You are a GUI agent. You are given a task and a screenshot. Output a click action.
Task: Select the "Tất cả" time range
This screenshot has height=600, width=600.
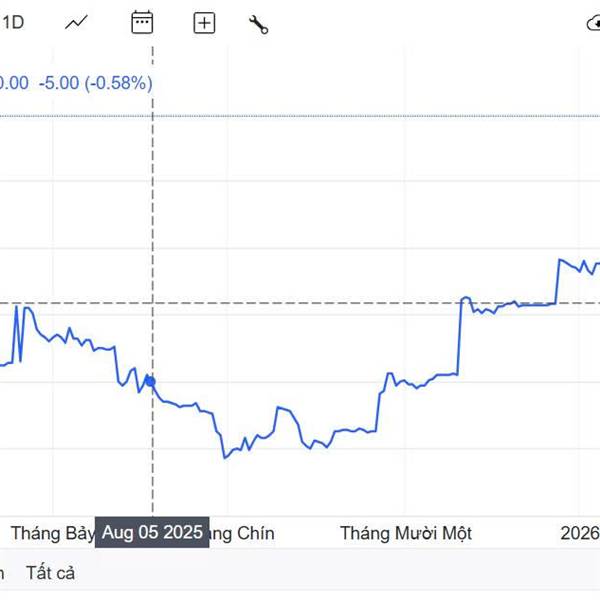click(50, 573)
